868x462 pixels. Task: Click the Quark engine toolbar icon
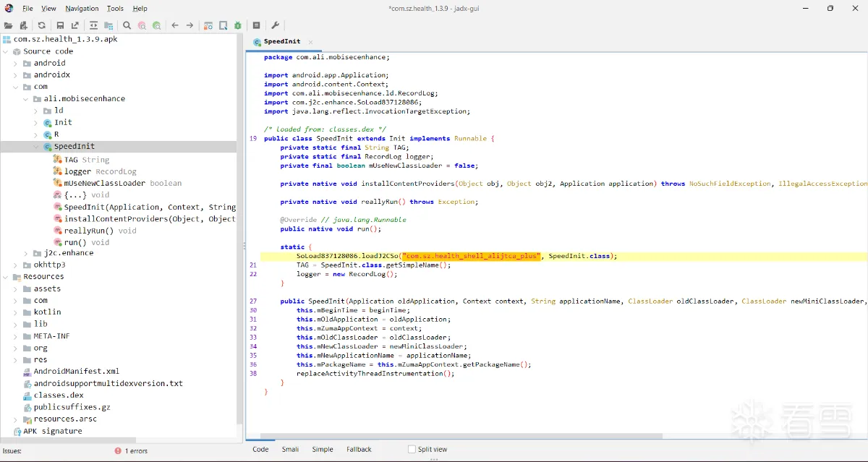pos(224,25)
